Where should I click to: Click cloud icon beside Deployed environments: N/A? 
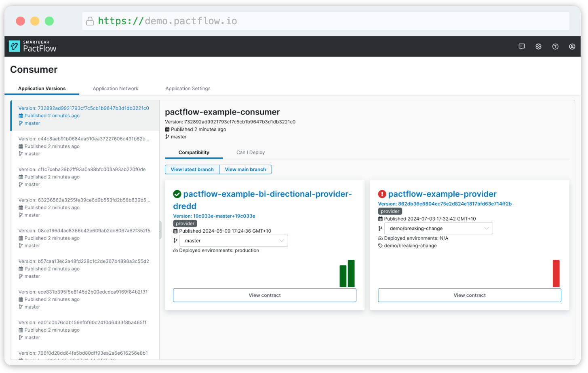pyautogui.click(x=380, y=238)
